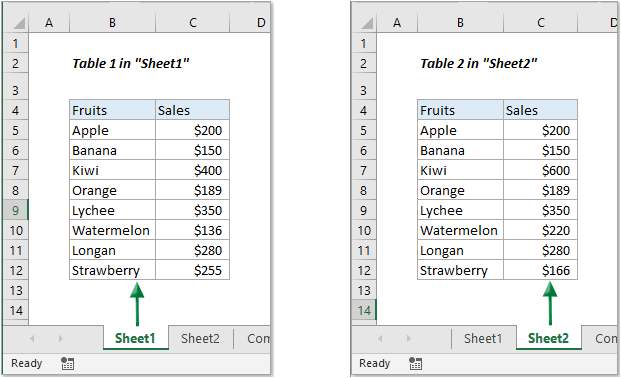Click next sheet arrow in right window
This screenshot has height=378, width=621.
click(409, 338)
